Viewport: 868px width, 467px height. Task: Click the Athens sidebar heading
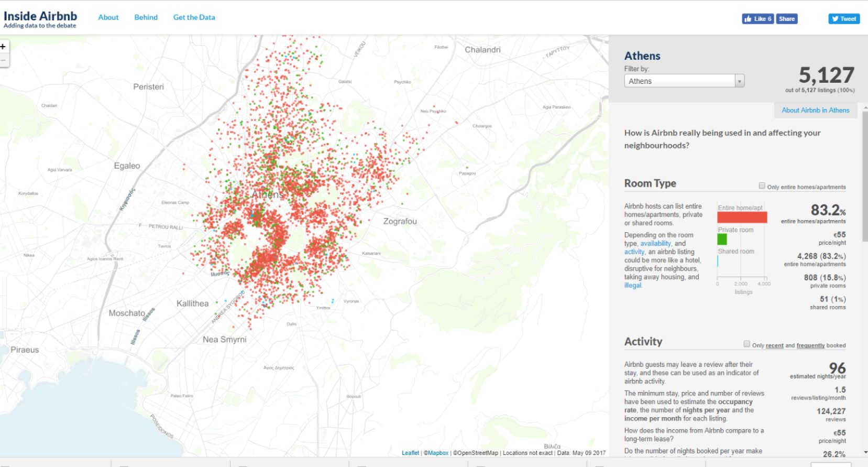coord(642,56)
